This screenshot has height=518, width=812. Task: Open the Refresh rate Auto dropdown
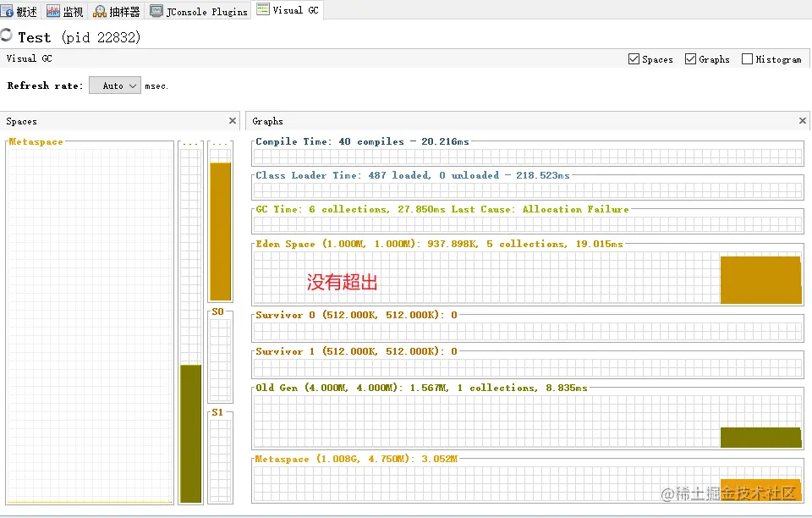(x=115, y=85)
